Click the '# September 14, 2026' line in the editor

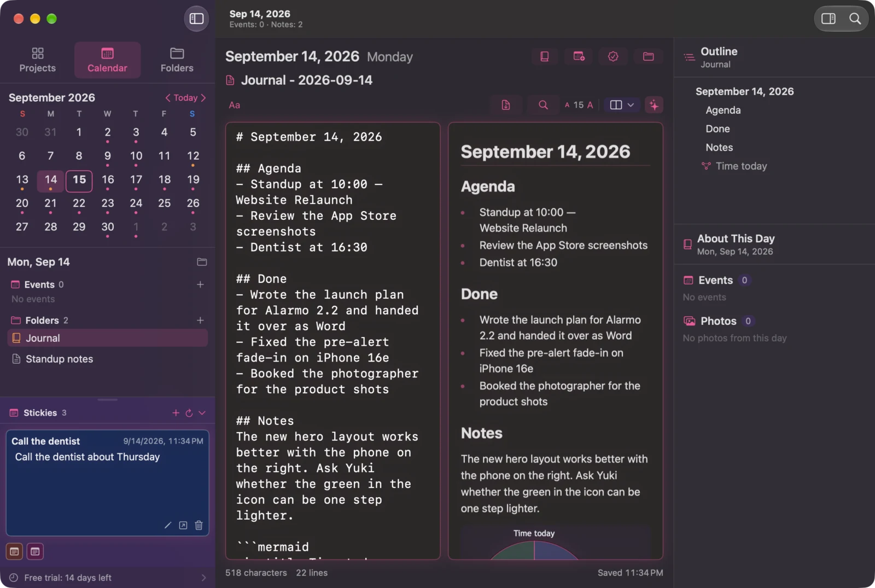(309, 137)
